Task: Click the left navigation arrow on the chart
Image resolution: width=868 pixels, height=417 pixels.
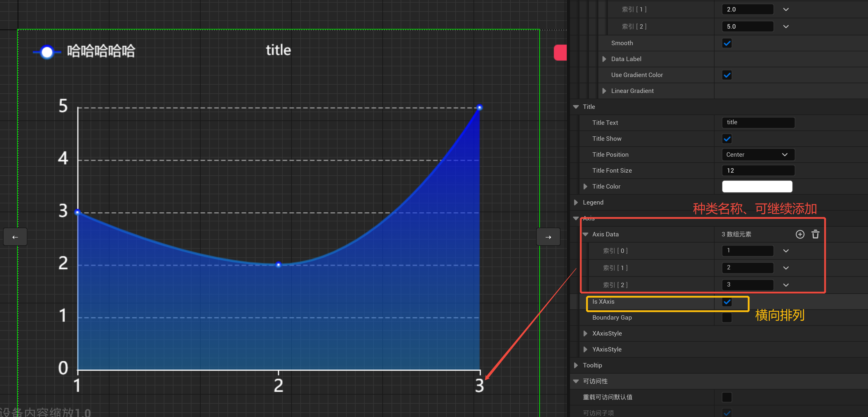Action: [x=15, y=237]
